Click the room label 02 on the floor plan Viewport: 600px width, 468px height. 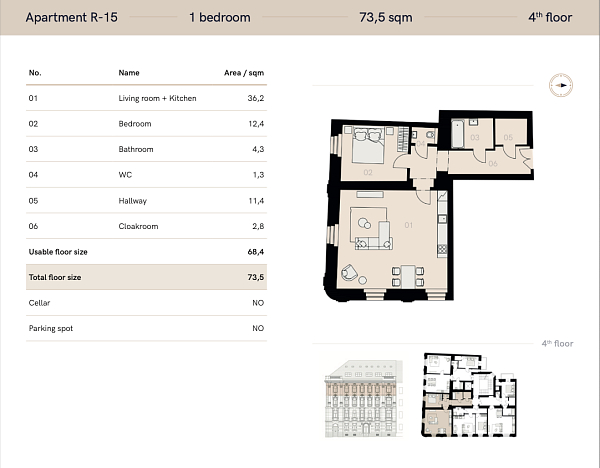[x=367, y=173]
